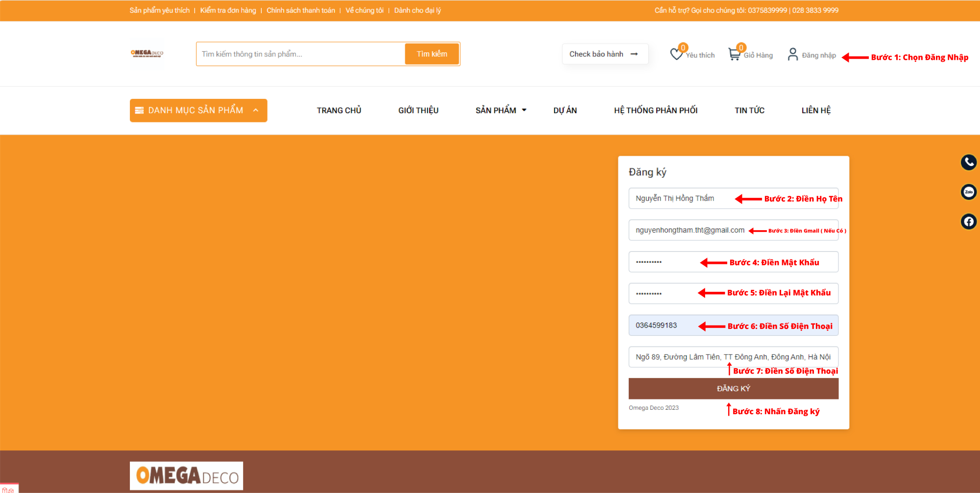Screen dimensions: 980x493
Task: Open the Trang chủ menu item
Action: point(339,111)
